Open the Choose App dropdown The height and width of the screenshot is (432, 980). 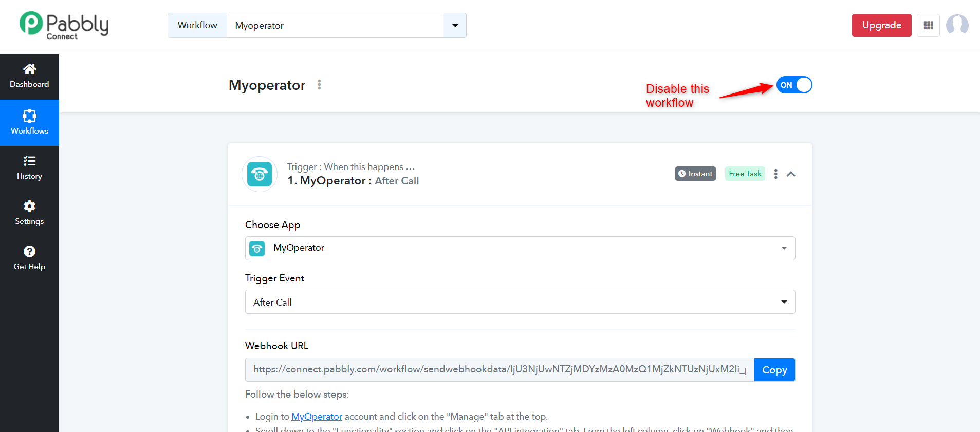click(520, 248)
